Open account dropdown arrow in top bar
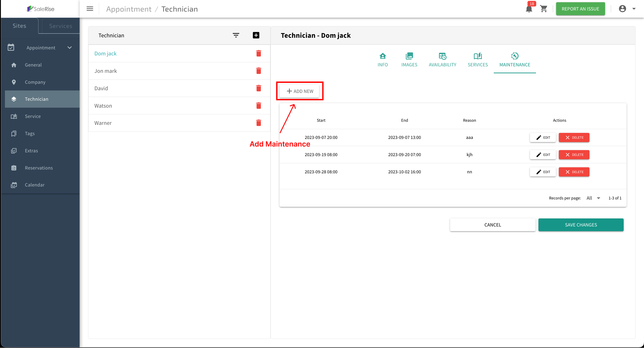The image size is (644, 348). click(x=634, y=9)
